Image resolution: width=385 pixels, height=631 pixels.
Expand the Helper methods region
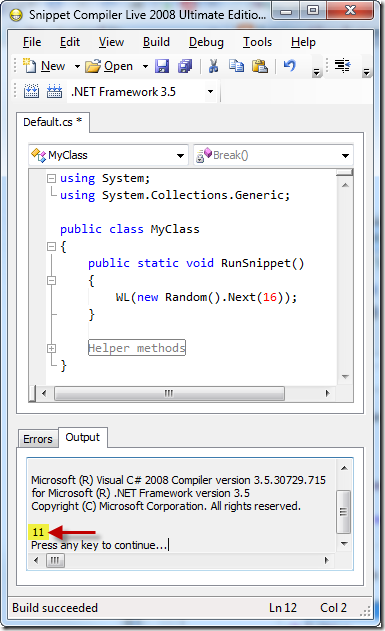point(51,348)
